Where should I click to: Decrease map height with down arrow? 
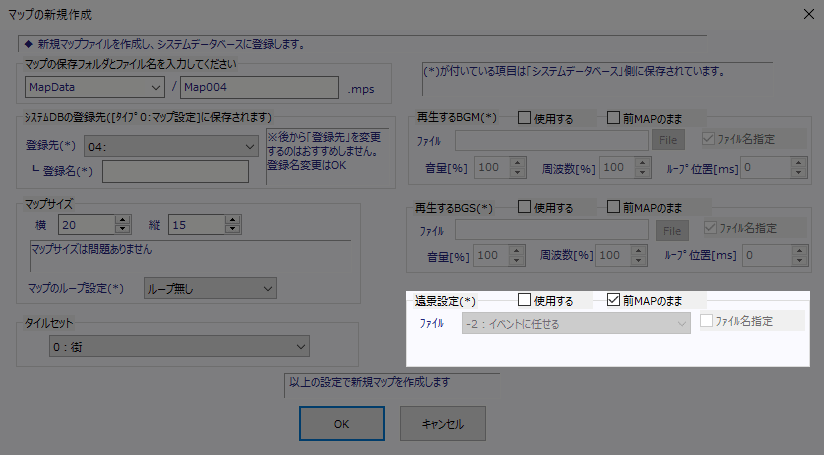pos(233,229)
